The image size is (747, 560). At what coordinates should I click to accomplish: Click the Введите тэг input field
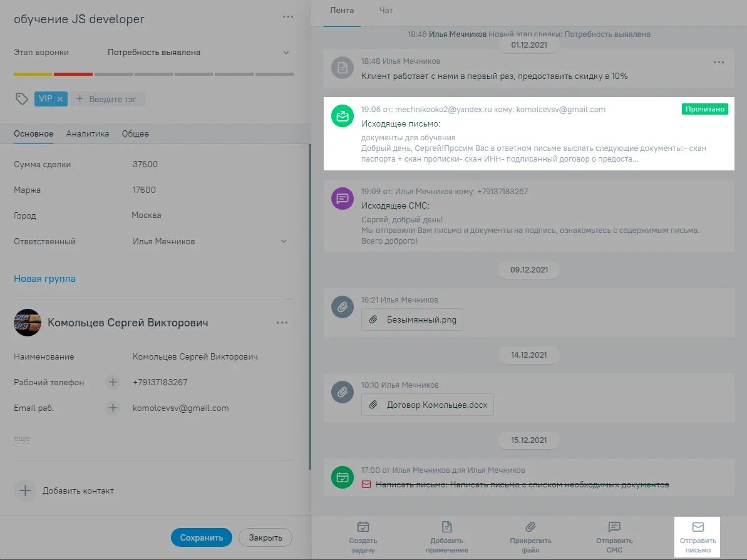[x=108, y=99]
